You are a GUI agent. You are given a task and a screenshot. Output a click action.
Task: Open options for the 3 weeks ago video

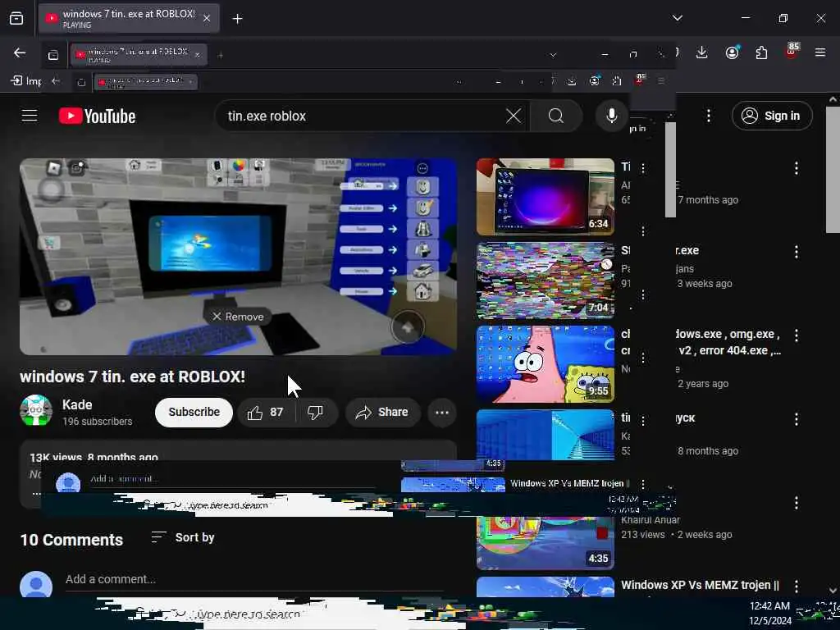796,252
